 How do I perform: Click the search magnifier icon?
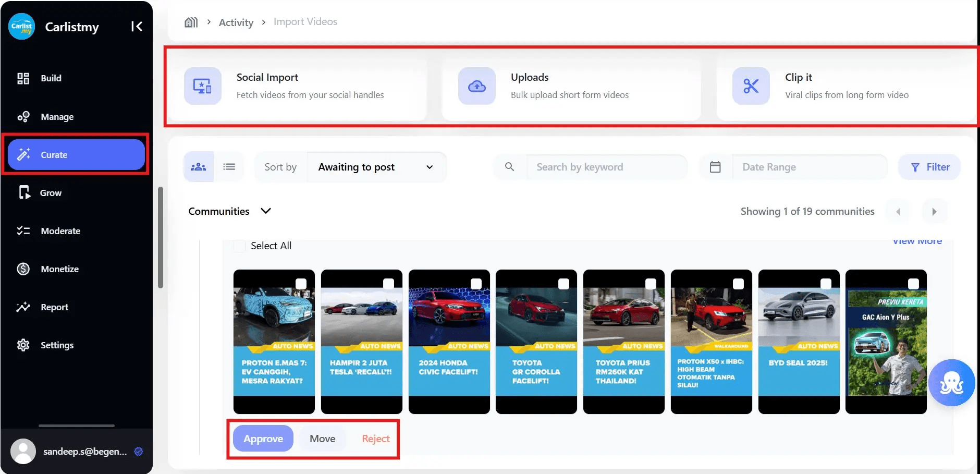(510, 167)
